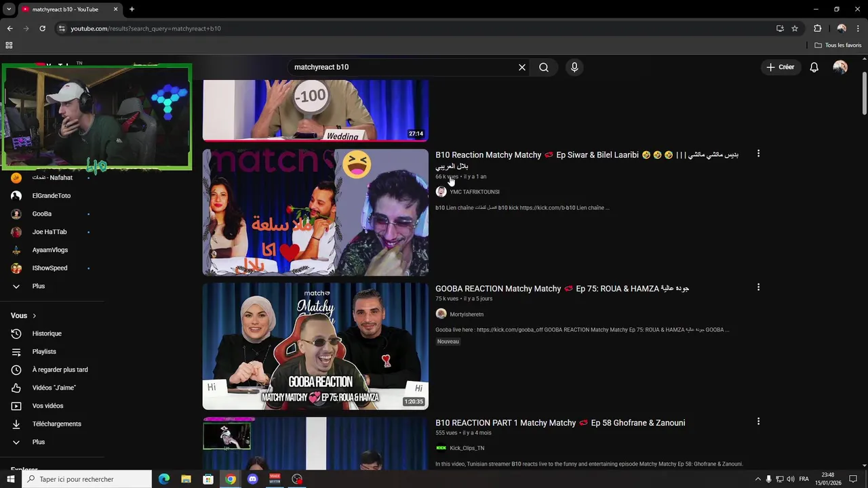Open the YouTube notifications bell

(x=814, y=67)
